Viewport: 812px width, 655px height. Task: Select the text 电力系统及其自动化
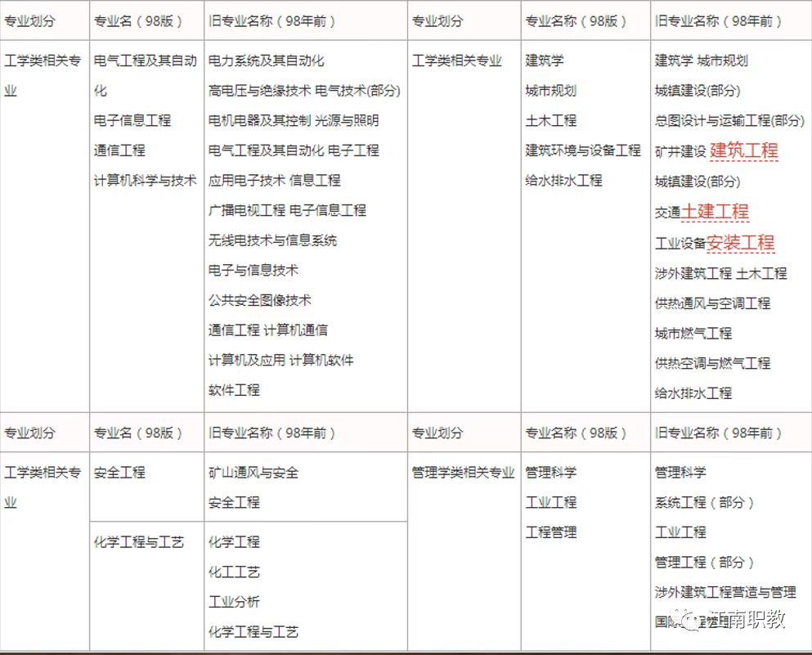(x=267, y=61)
